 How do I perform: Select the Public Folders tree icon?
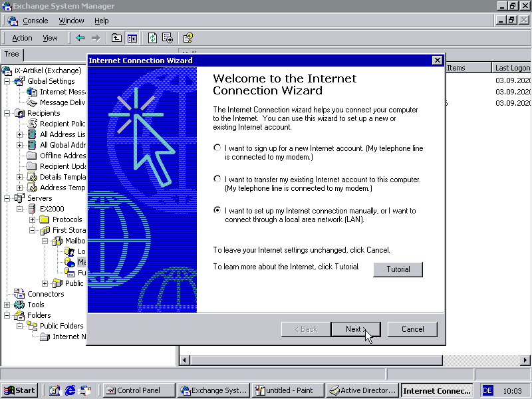32,326
